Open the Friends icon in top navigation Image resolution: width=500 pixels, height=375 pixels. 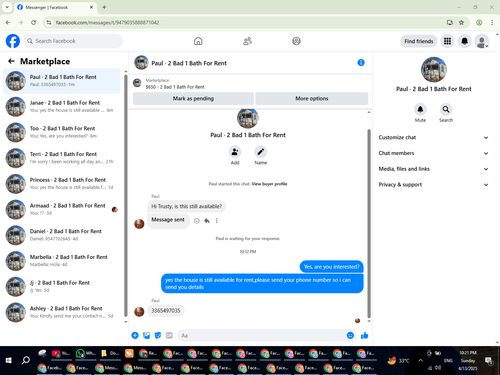(247, 41)
